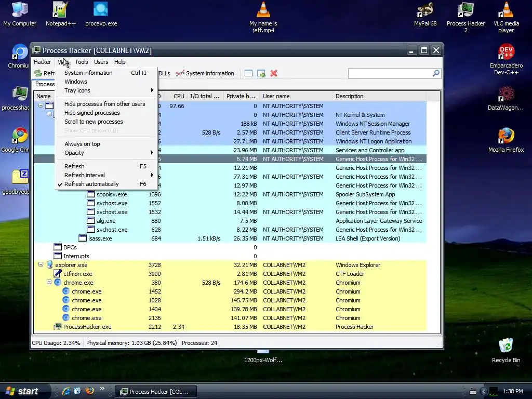Launch Notepad++ from the desktop
The width and height of the screenshot is (532, 399).
[60, 14]
